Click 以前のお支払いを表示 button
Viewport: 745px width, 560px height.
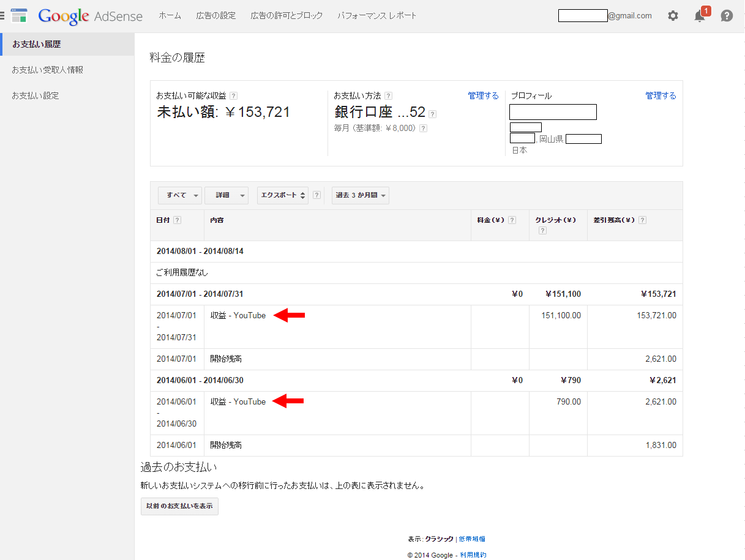(x=179, y=507)
